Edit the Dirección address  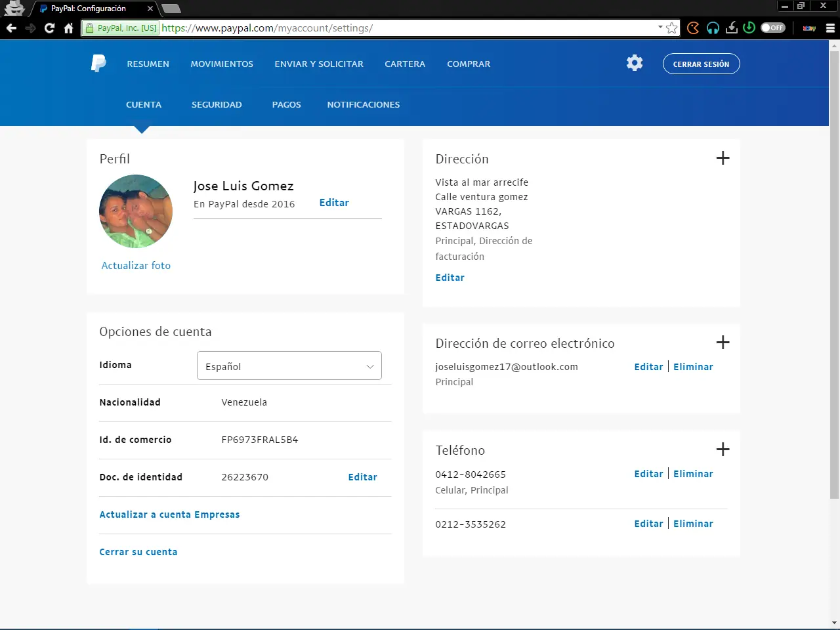coord(450,278)
